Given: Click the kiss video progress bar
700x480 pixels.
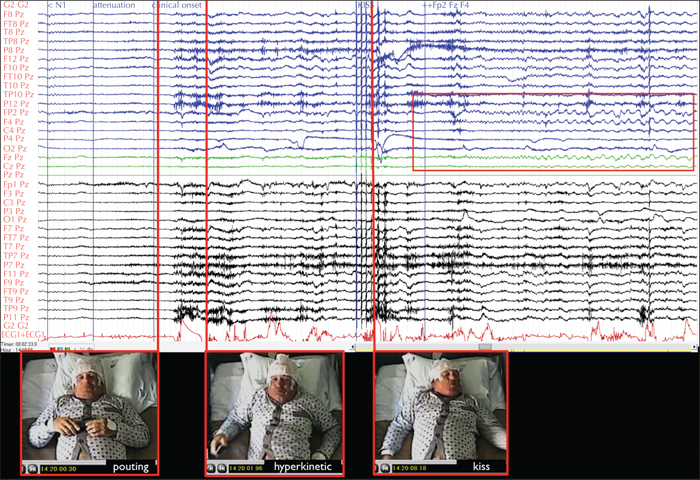Looking at the screenshot, I should click(416, 463).
